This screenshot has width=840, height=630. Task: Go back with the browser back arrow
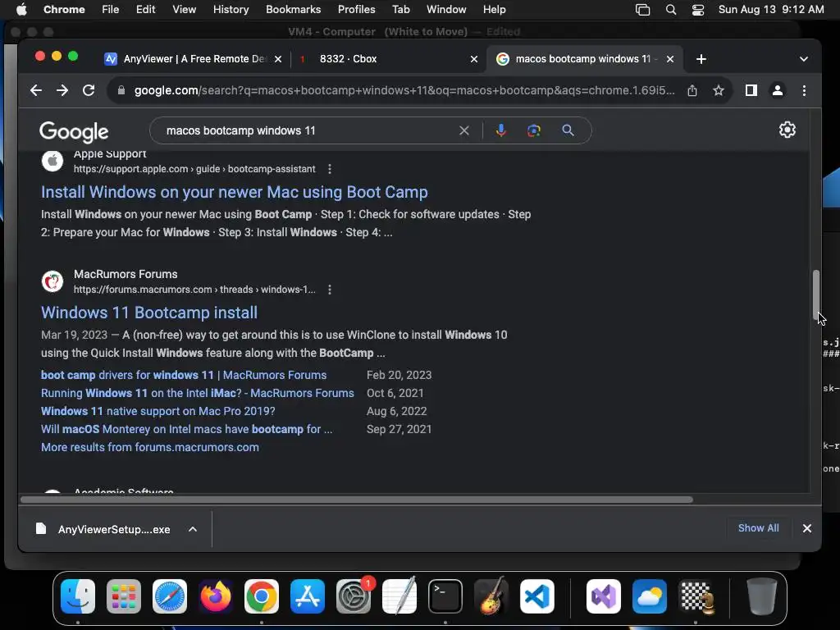click(36, 90)
